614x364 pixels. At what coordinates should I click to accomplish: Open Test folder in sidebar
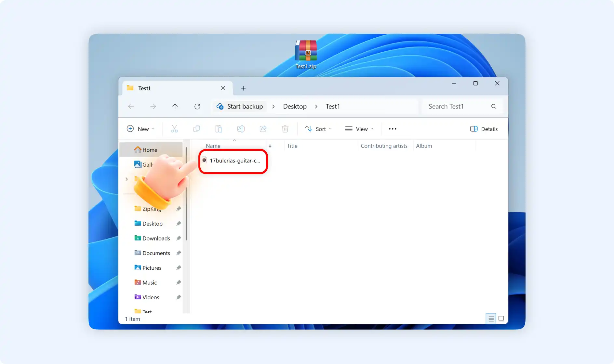click(143, 311)
